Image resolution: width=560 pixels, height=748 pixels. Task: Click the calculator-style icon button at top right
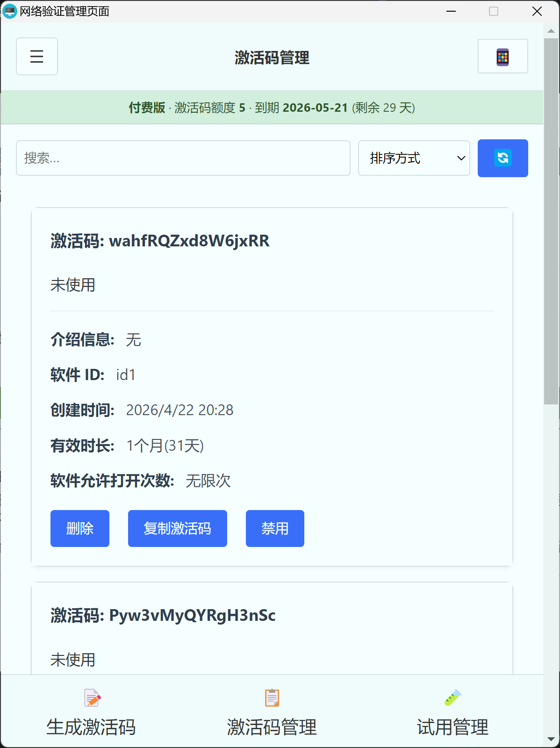click(503, 57)
